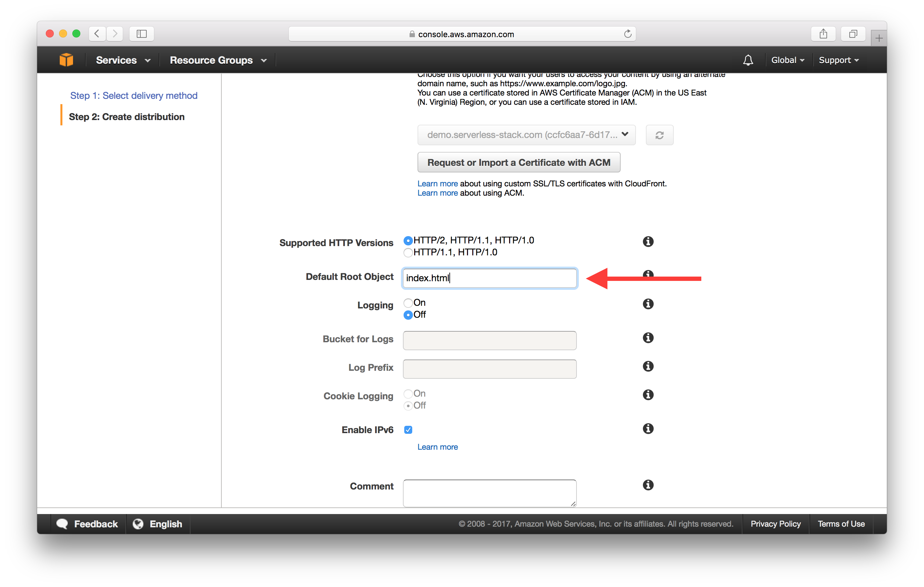
Task: Click info icon beside Logging option
Action: click(648, 304)
